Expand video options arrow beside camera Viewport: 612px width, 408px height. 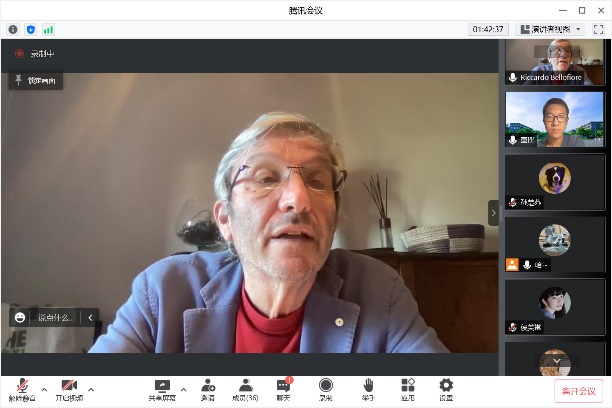coord(91,389)
